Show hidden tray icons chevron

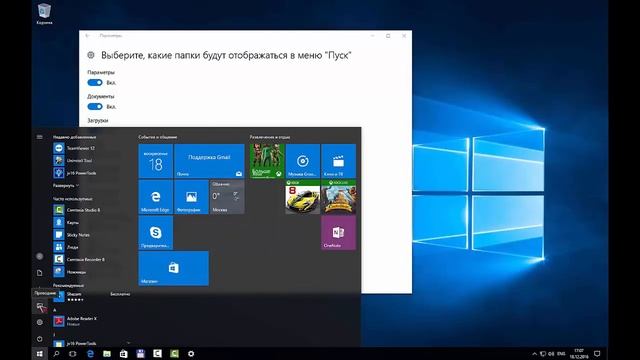pos(534,354)
